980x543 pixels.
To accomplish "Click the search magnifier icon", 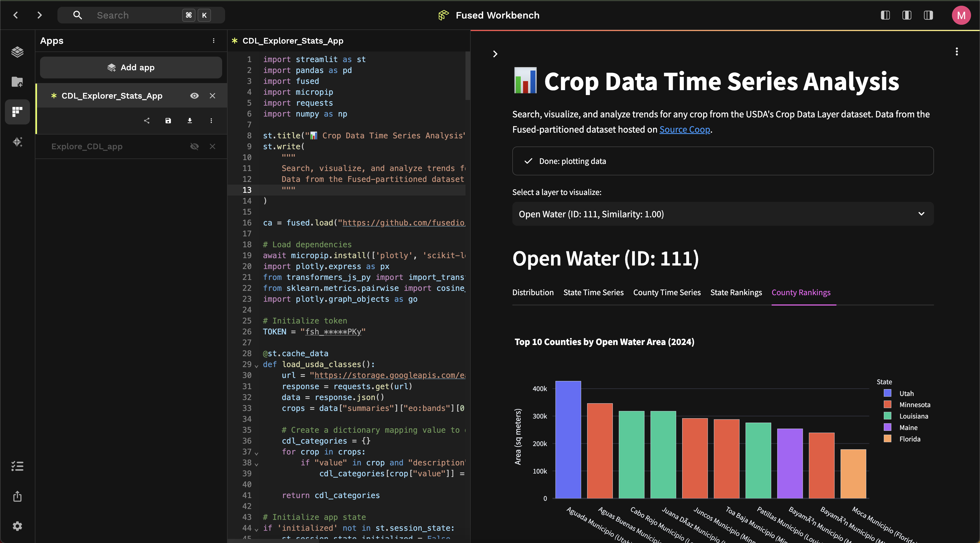I will pos(78,15).
